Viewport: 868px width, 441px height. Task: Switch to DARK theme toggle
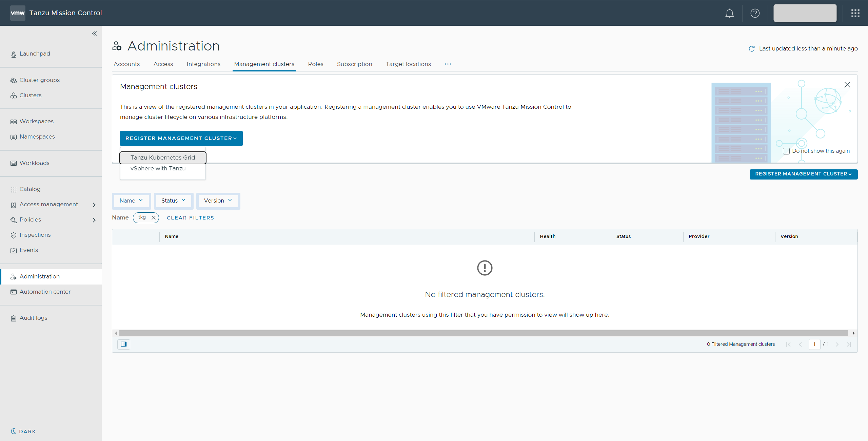pos(23,431)
